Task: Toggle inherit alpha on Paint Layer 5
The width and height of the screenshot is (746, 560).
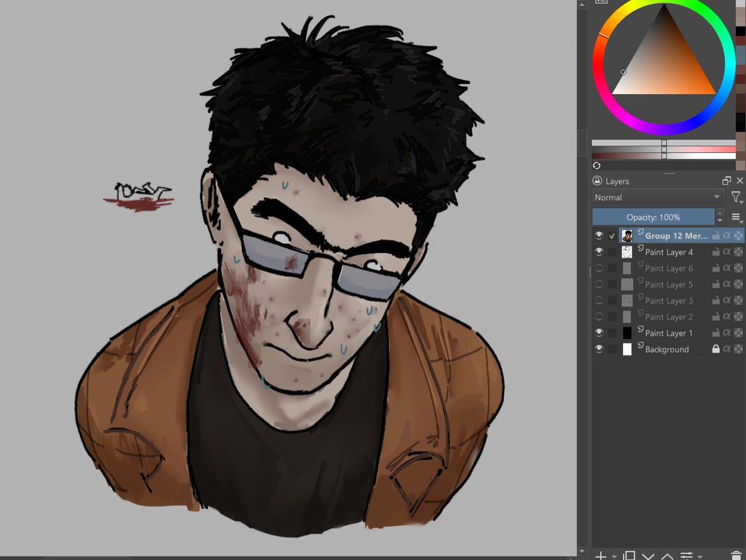Action: (x=727, y=284)
